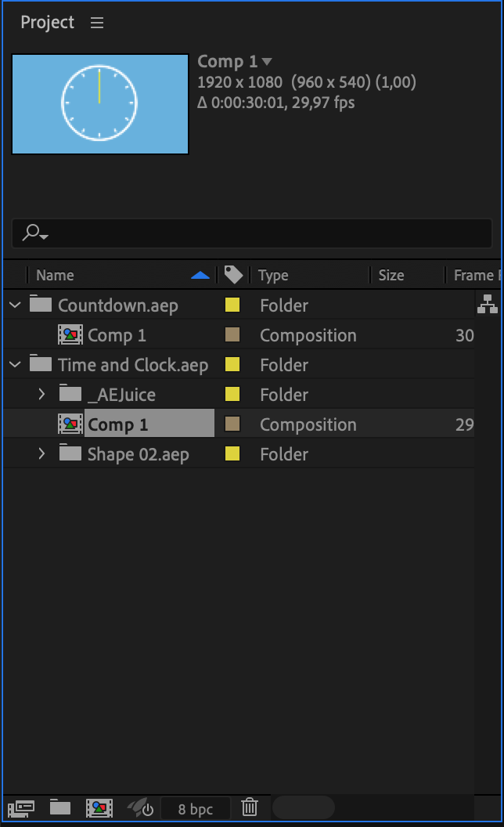The image size is (504, 827).
Task: Click the search magnifier icon
Action: tap(34, 233)
